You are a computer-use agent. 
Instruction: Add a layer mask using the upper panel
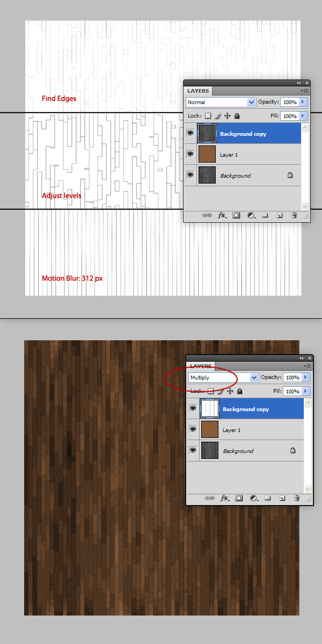click(236, 215)
